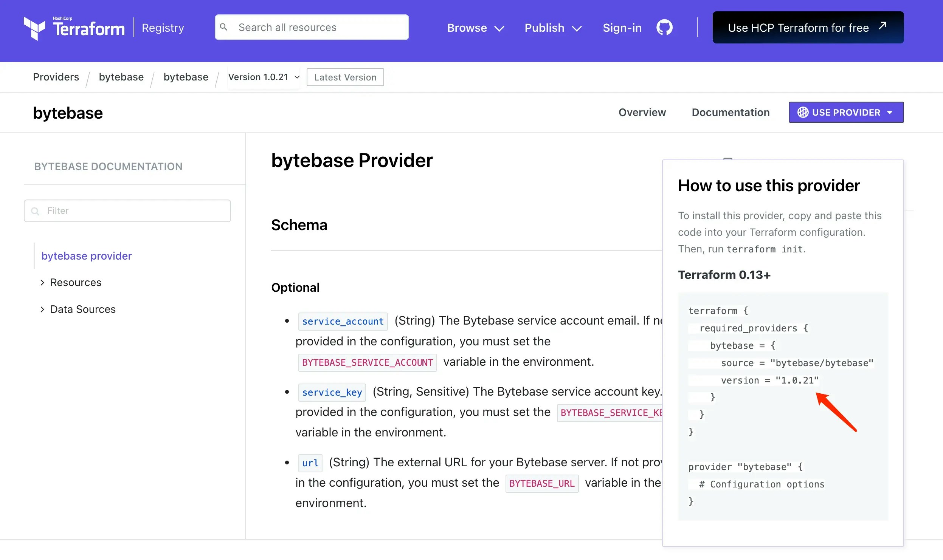Open the Version 1.0.21 dropdown
The width and height of the screenshot is (943, 560).
point(264,77)
